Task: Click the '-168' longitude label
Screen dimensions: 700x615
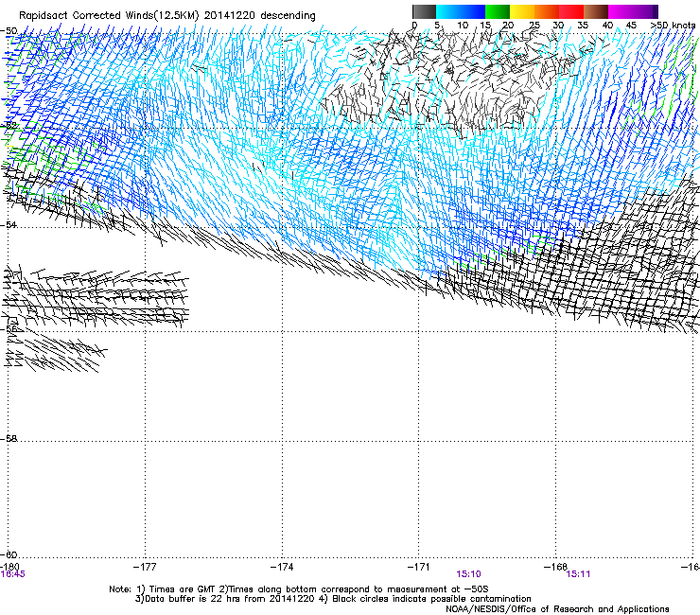Action: 556,567
